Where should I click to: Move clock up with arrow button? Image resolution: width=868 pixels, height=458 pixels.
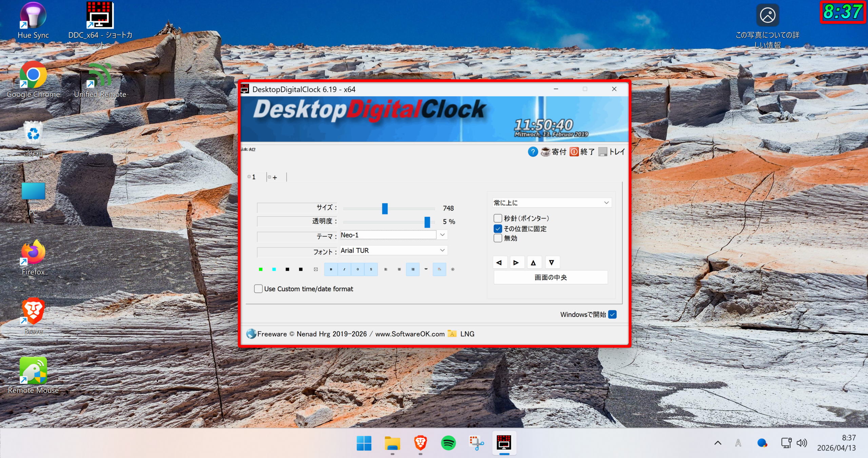533,263
